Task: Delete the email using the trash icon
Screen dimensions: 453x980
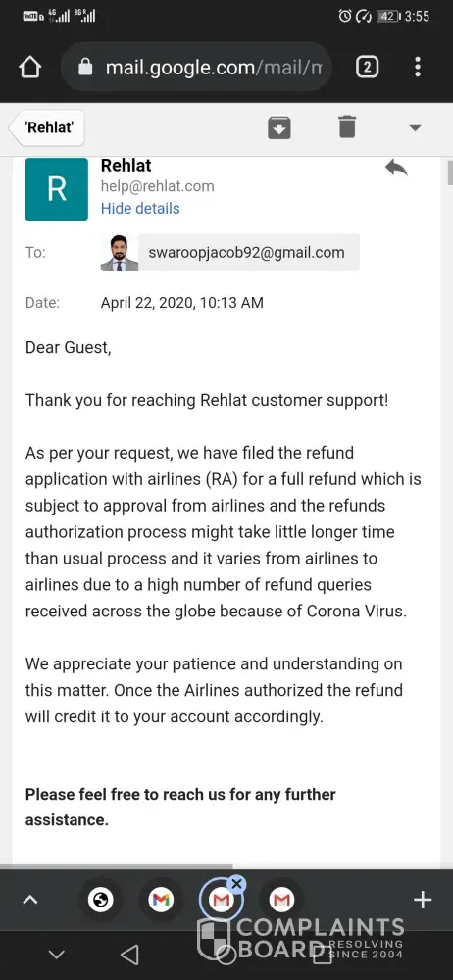Action: (x=347, y=126)
